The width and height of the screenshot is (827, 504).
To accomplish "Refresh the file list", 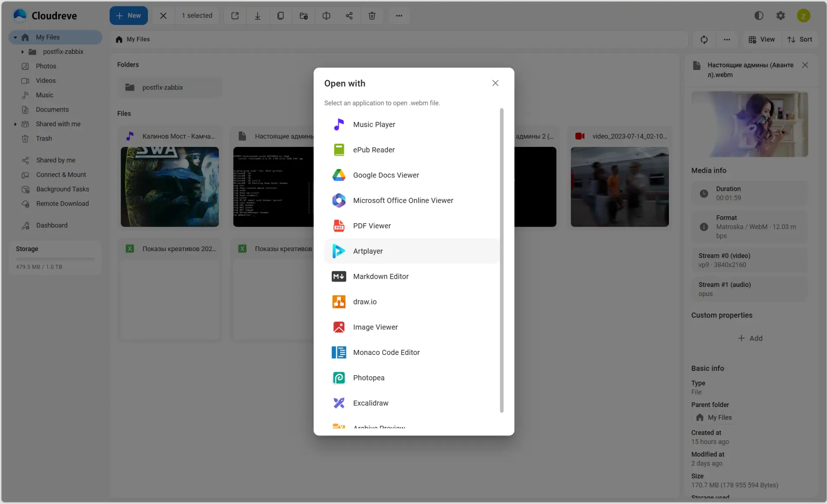I will pos(704,39).
